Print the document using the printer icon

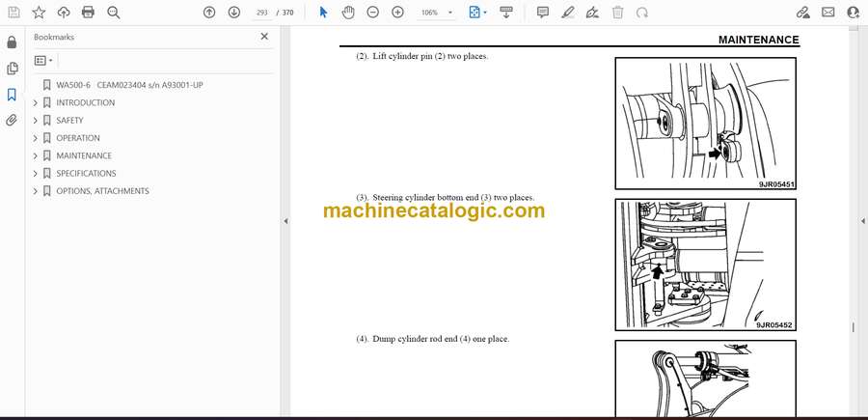point(89,13)
